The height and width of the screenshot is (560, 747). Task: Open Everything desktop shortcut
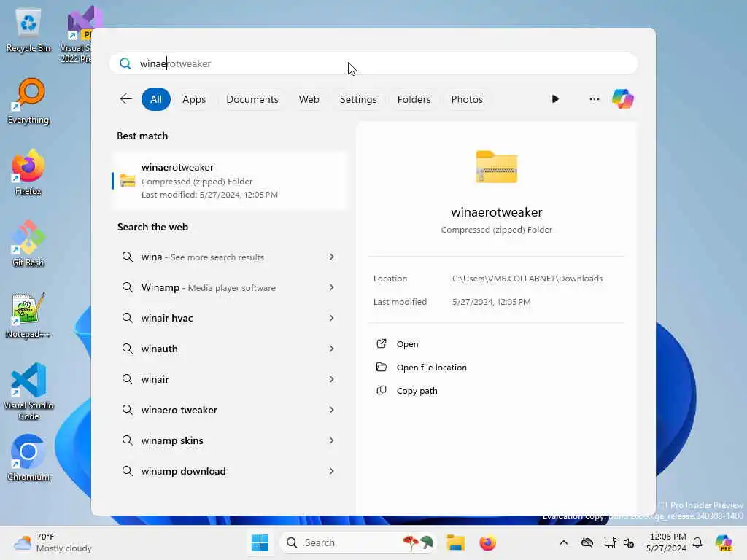28,101
